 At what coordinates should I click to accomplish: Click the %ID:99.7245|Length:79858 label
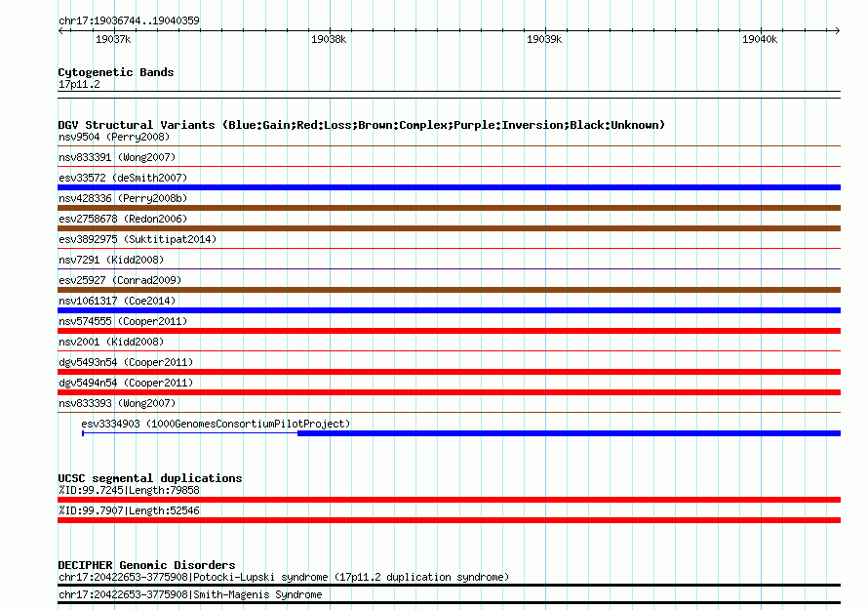tap(129, 490)
